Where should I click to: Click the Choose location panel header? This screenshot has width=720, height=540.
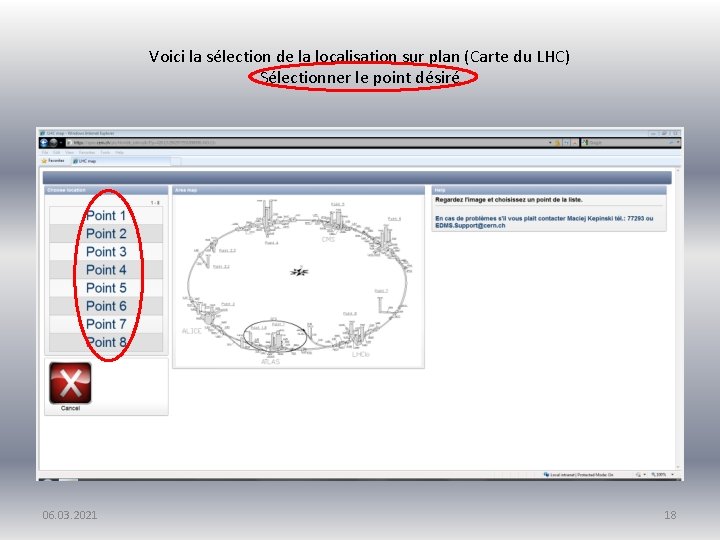[106, 190]
